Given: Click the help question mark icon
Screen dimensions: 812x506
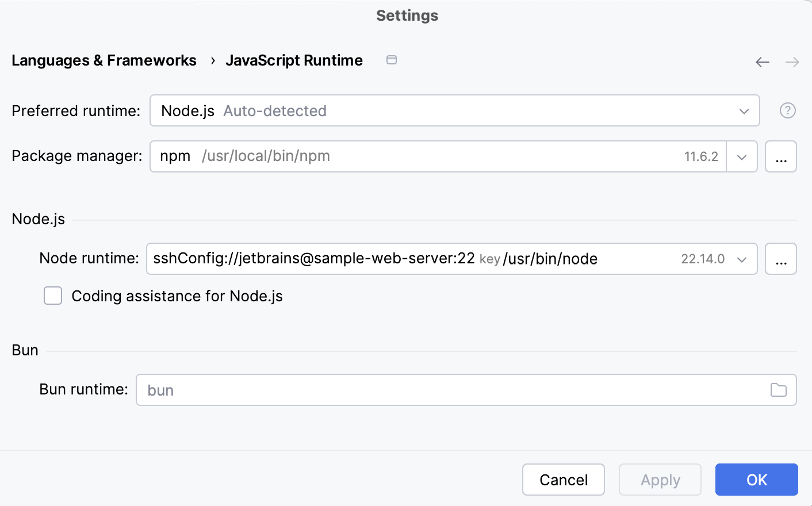Looking at the screenshot, I should click(x=788, y=110).
